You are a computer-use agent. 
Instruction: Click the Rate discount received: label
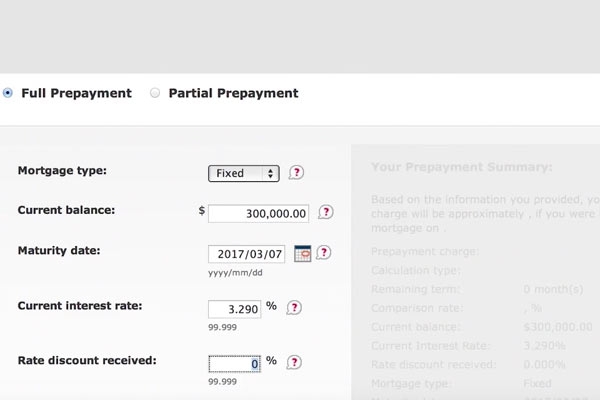pyautogui.click(x=87, y=361)
